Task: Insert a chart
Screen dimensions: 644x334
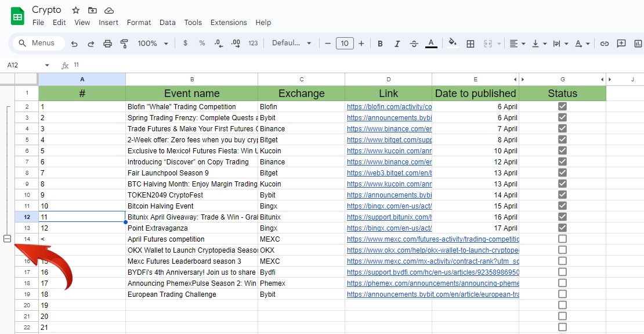Action: [x=638, y=44]
